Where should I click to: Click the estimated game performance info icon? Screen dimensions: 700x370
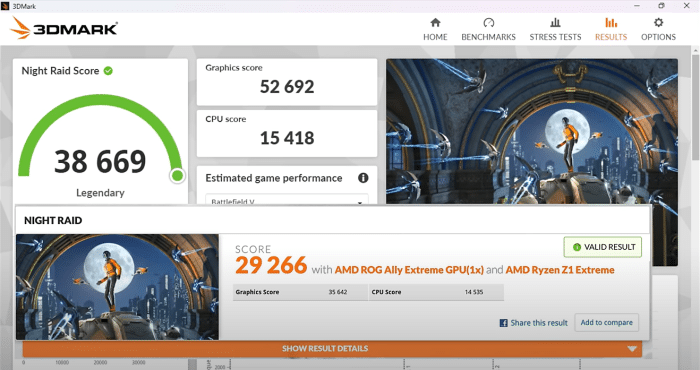[x=363, y=178]
